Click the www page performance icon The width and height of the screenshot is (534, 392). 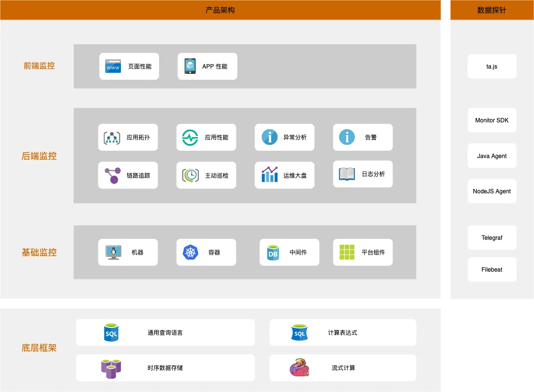113,66
